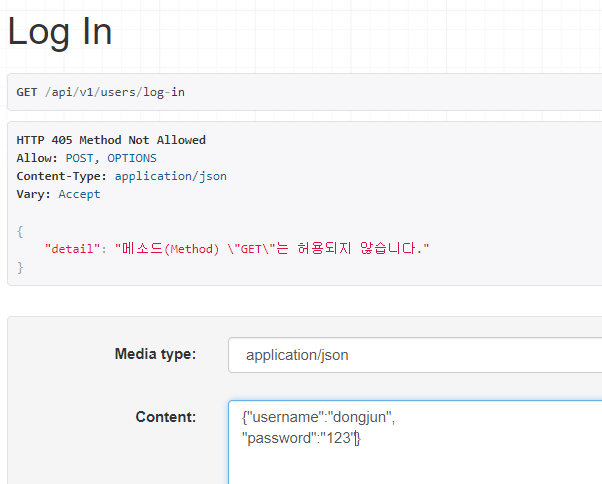The width and height of the screenshot is (602, 484).
Task: Open the Media type application/json dropdown
Action: [x=415, y=355]
